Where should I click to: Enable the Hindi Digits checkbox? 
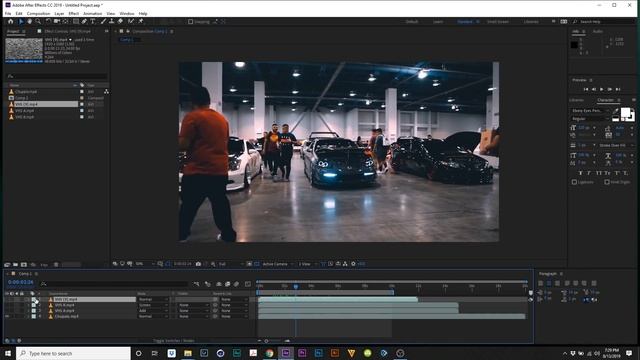pos(607,182)
